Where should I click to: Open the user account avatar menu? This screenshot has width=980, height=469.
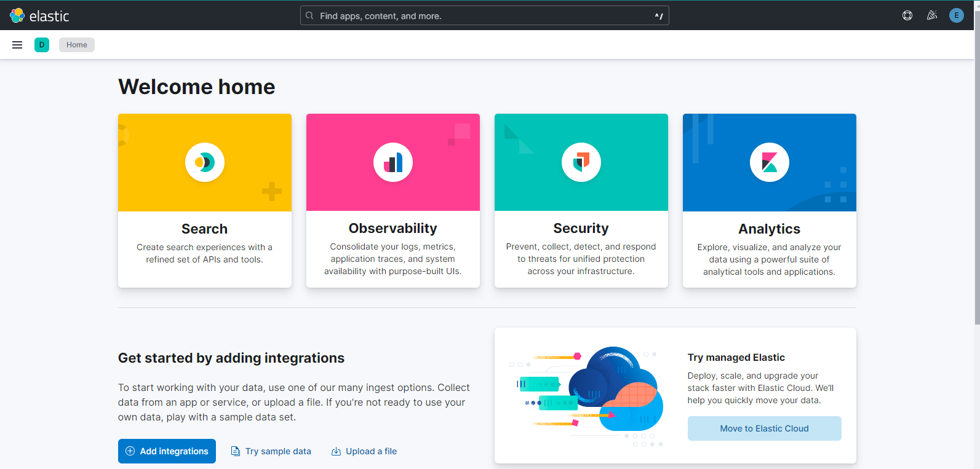pyautogui.click(x=956, y=15)
